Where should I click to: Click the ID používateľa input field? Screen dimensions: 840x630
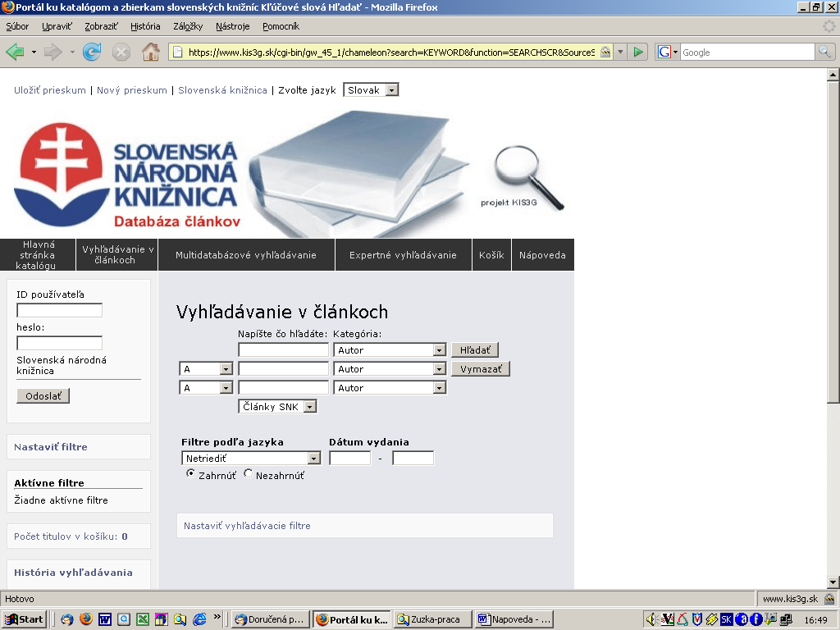pos(59,310)
